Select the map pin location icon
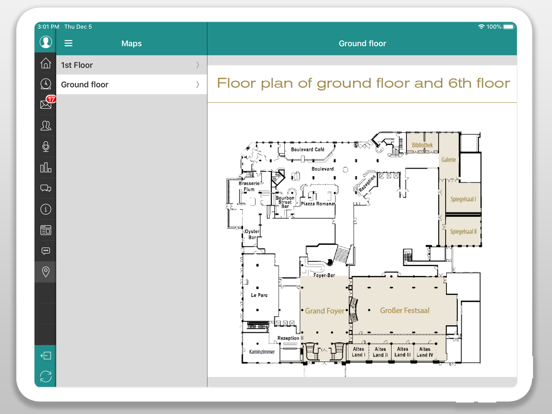The image size is (552, 414). coord(45,271)
